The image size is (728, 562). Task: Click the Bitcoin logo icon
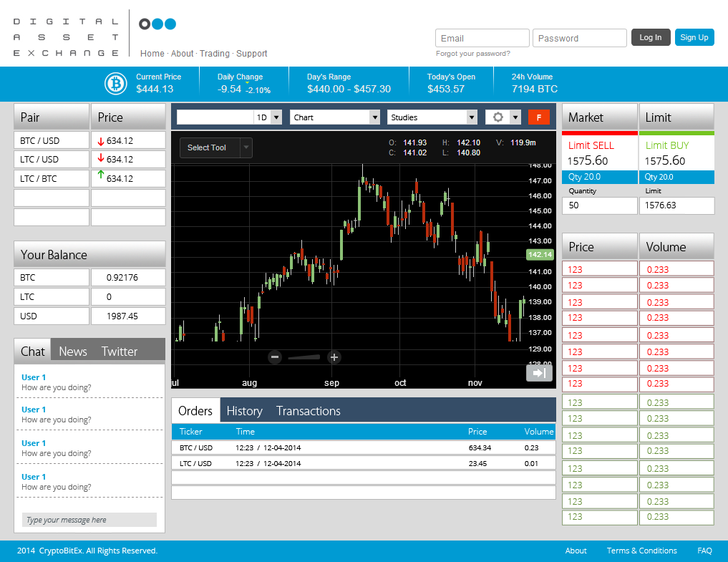[115, 84]
